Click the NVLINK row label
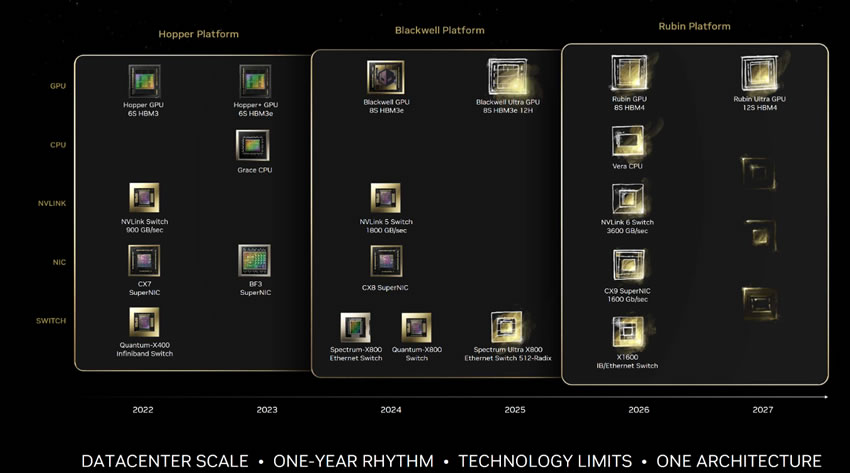850x473 pixels. click(52, 204)
